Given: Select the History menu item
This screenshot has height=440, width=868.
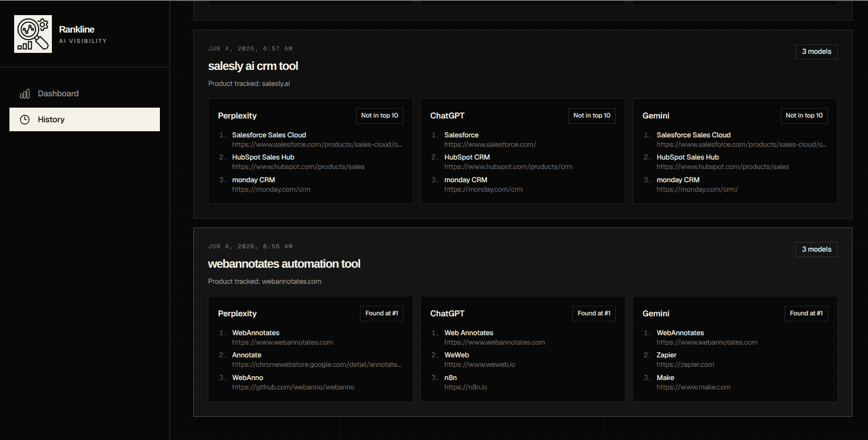Looking at the screenshot, I should [x=84, y=119].
